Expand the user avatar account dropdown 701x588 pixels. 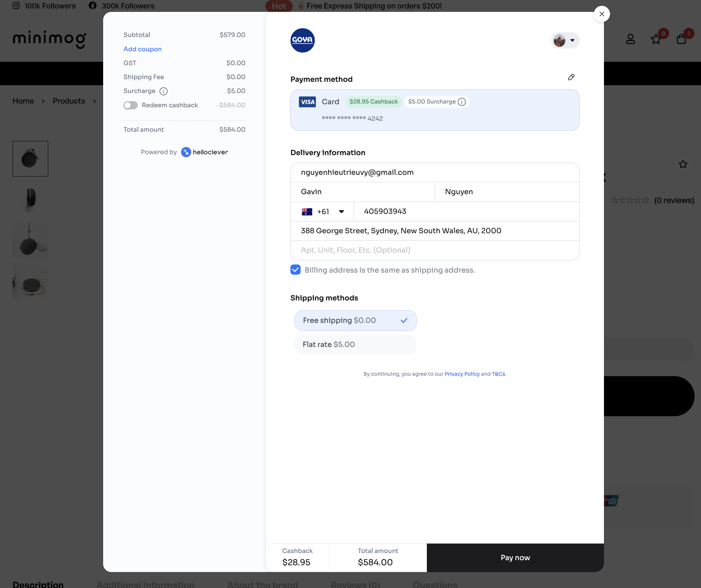pos(565,40)
